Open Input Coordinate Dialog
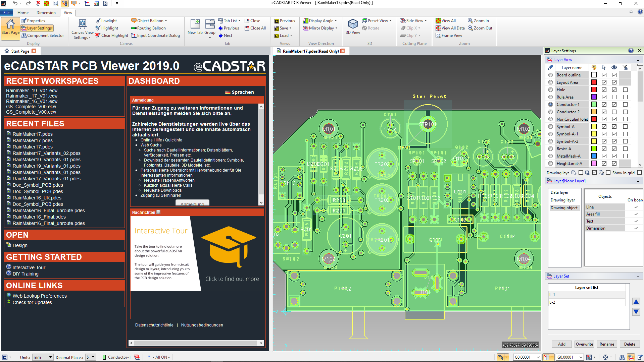The image size is (644, 362). pos(155,36)
